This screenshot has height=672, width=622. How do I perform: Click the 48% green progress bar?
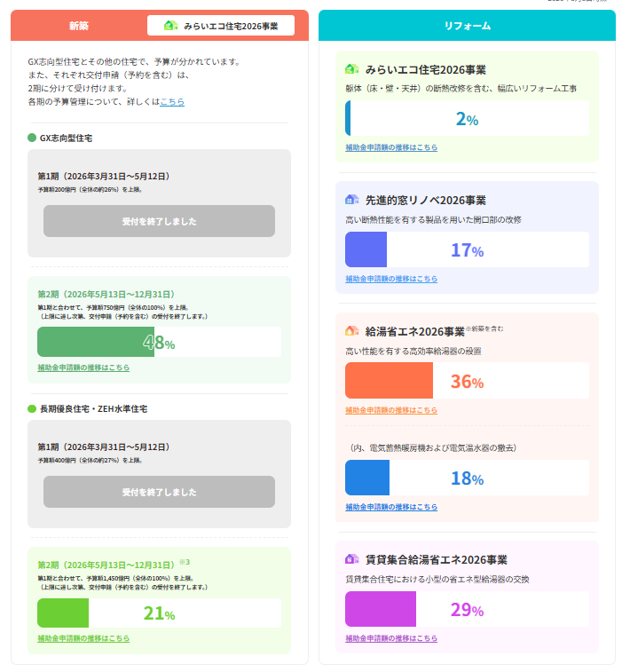click(x=160, y=342)
